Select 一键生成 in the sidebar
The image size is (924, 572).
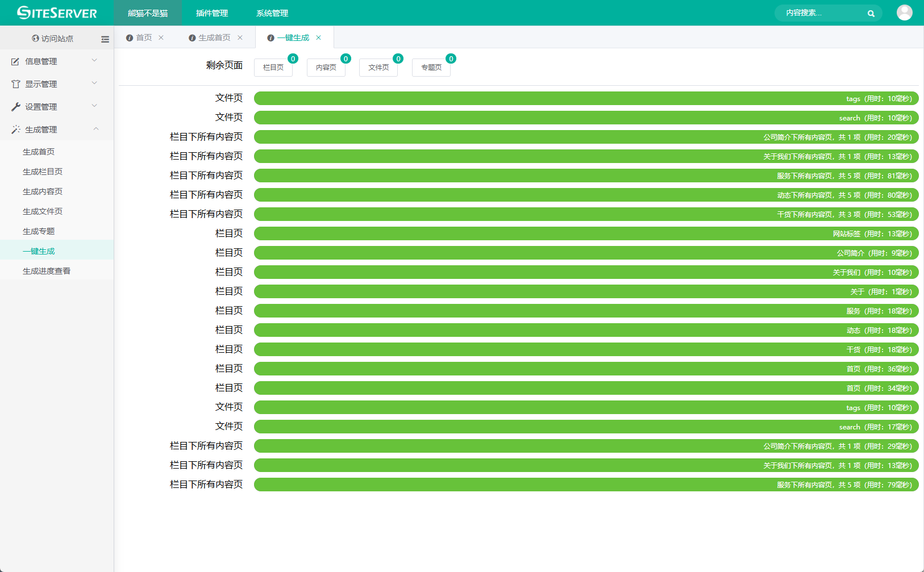tap(57, 251)
